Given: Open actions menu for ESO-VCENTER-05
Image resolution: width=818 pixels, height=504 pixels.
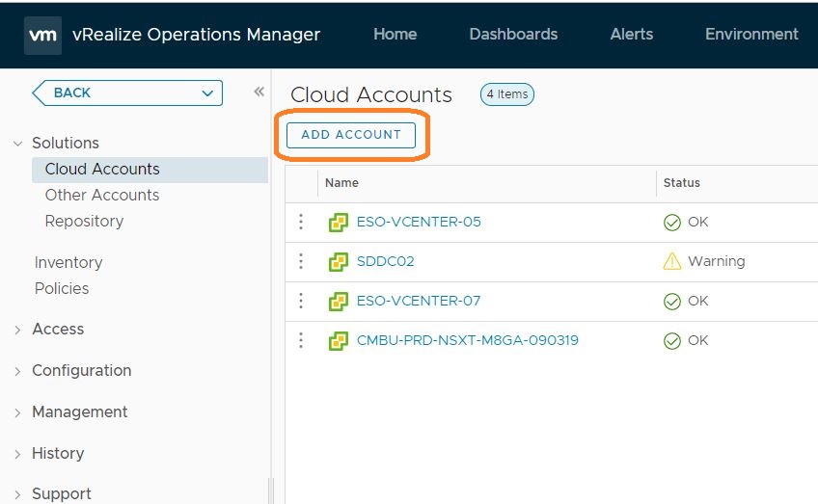Looking at the screenshot, I should pos(301,223).
